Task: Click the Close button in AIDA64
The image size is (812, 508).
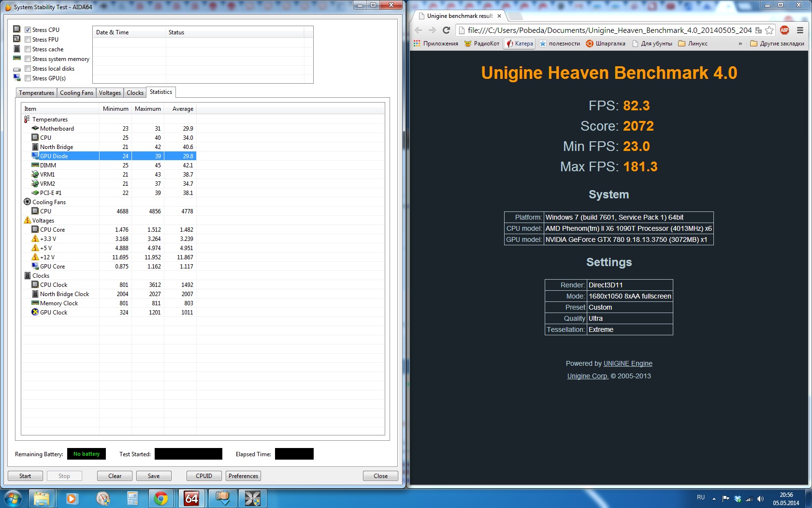Action: coord(381,476)
